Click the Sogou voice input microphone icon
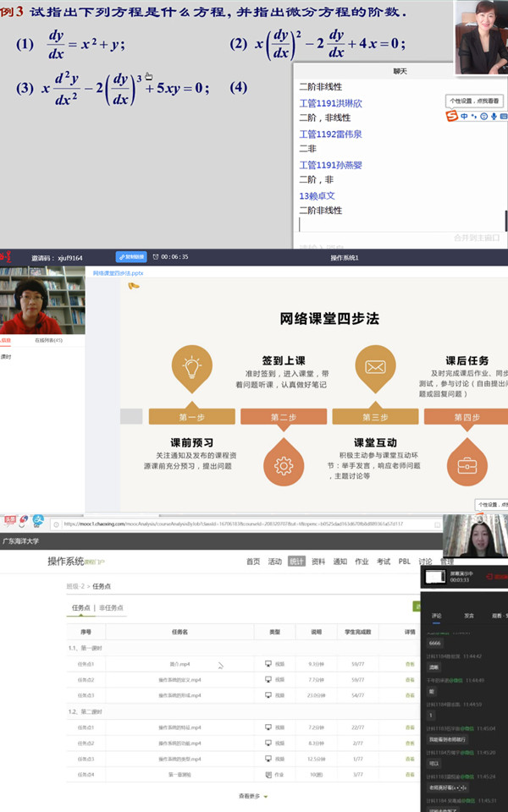 (494, 117)
